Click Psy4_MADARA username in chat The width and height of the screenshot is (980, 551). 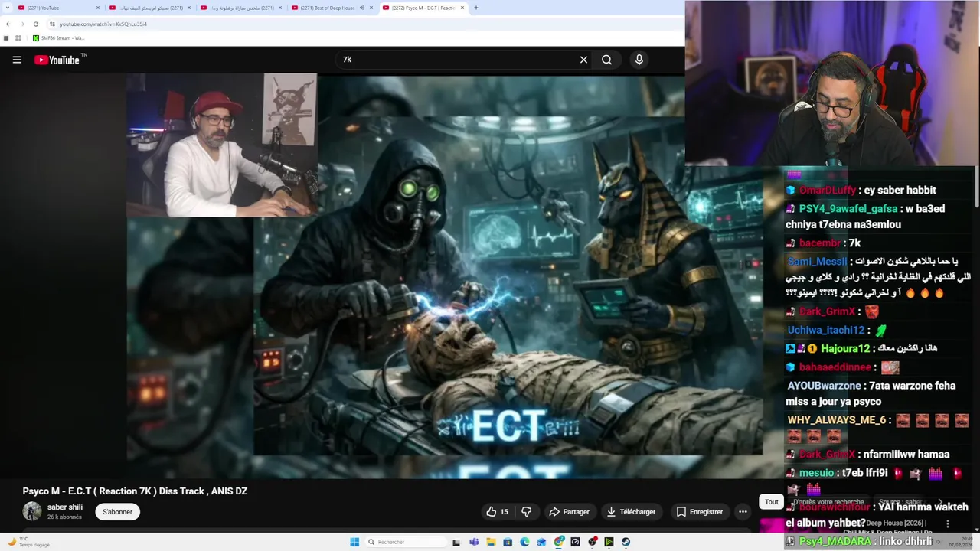[x=835, y=541]
